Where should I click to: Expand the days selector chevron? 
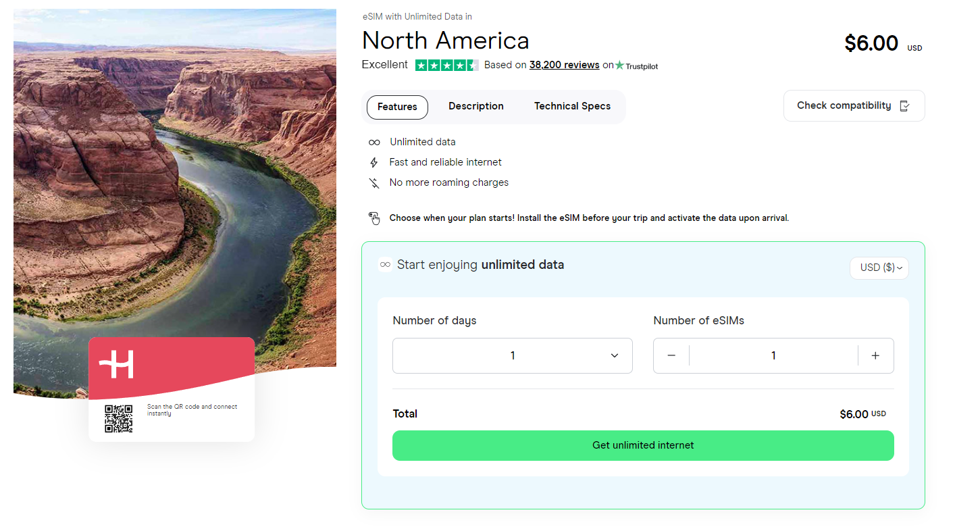click(614, 355)
